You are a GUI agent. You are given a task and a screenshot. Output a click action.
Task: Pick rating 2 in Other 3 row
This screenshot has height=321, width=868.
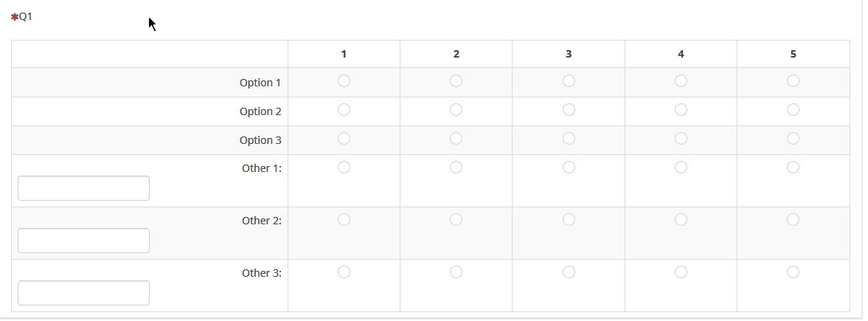[x=456, y=272]
